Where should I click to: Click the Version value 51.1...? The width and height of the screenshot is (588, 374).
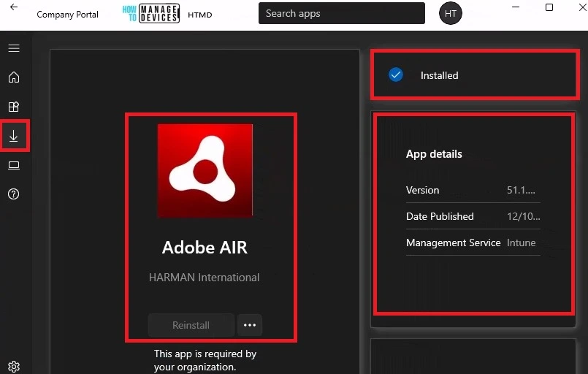[521, 190]
